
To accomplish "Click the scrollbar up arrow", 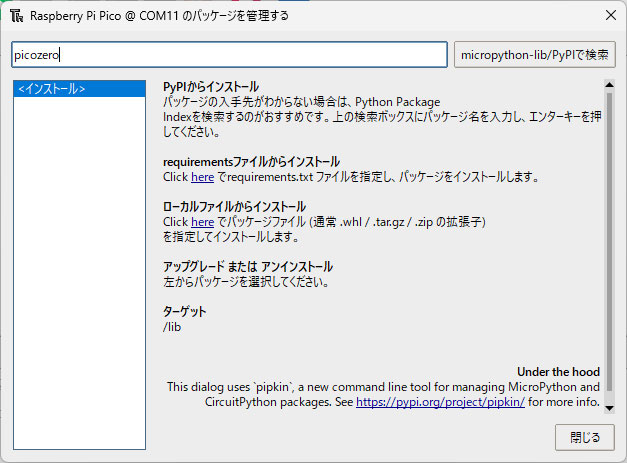I will [x=609, y=84].
